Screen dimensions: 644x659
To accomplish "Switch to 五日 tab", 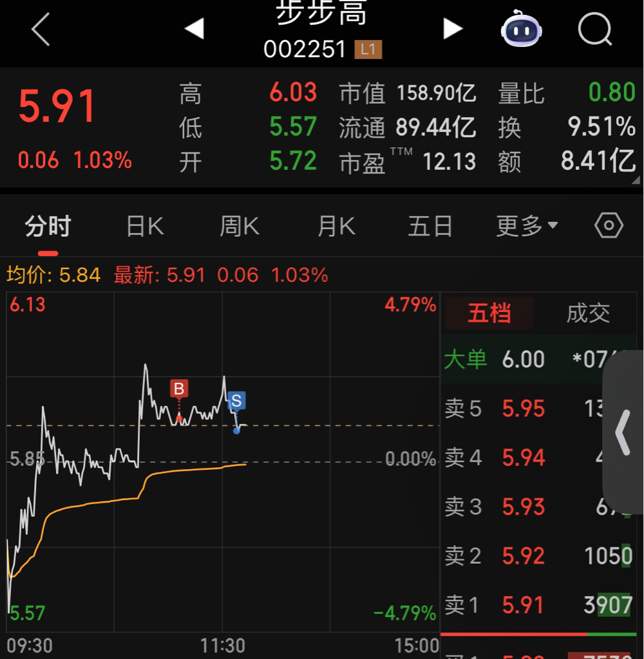I will 430,226.
